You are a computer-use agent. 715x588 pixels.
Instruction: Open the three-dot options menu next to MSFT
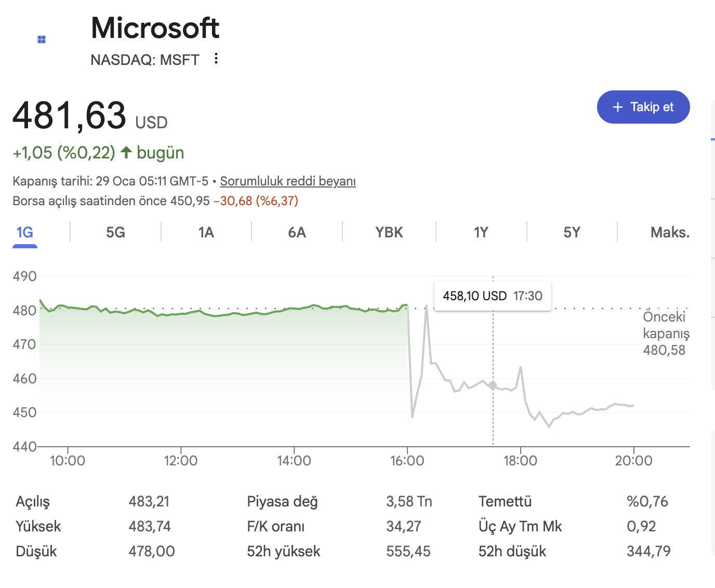coord(216,59)
